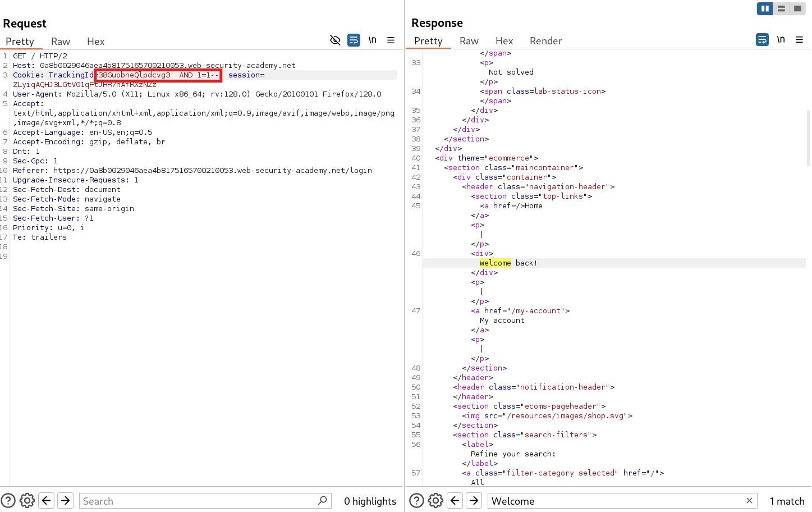Open Request search settings gear
Screen dimensions: 812x512
[x=27, y=501]
